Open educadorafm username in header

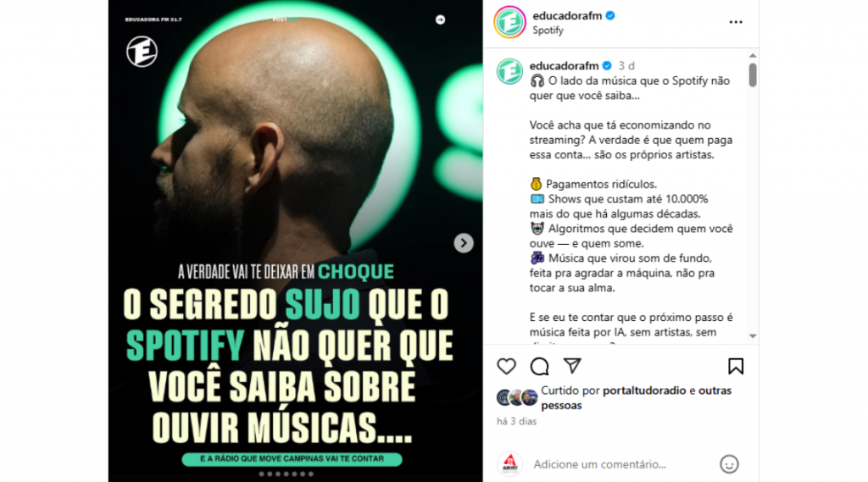(x=567, y=15)
